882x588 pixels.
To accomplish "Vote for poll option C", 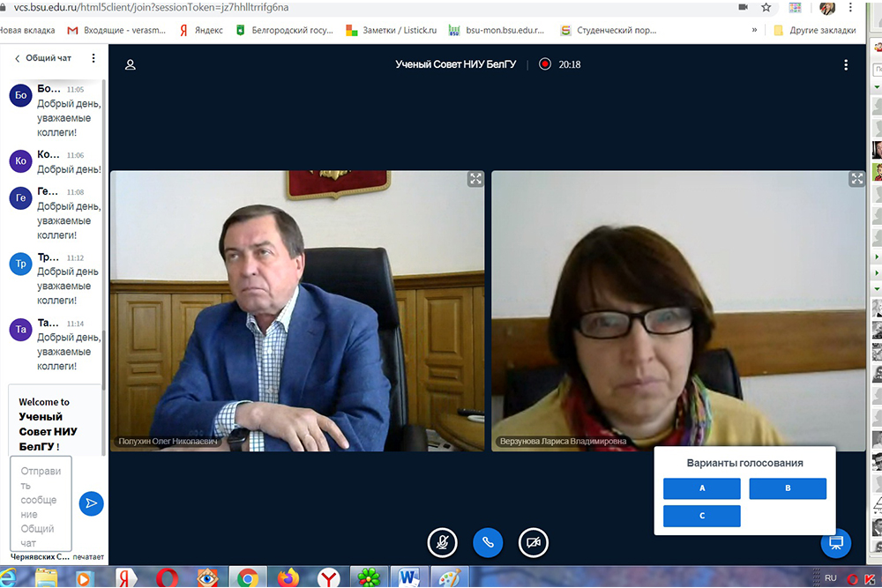I will (x=702, y=516).
